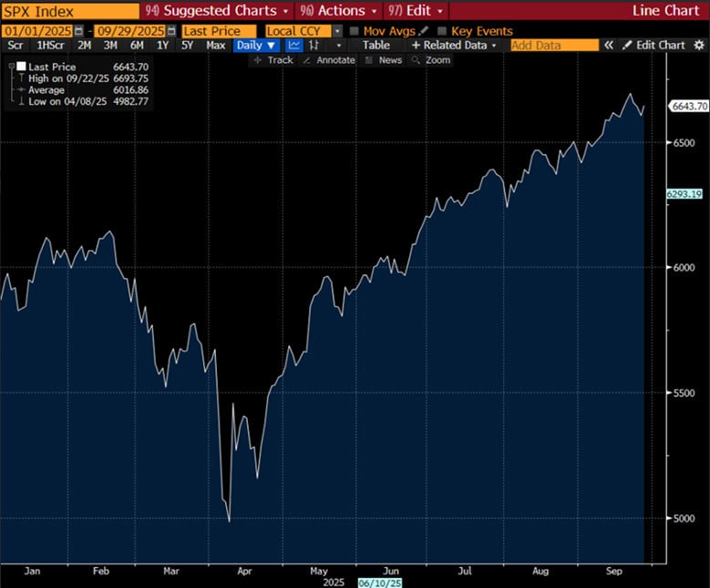Open the Suggested Charts menu

coord(216,11)
